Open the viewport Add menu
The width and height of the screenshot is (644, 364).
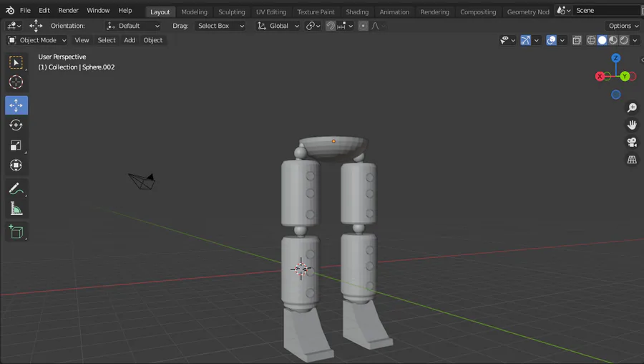130,40
